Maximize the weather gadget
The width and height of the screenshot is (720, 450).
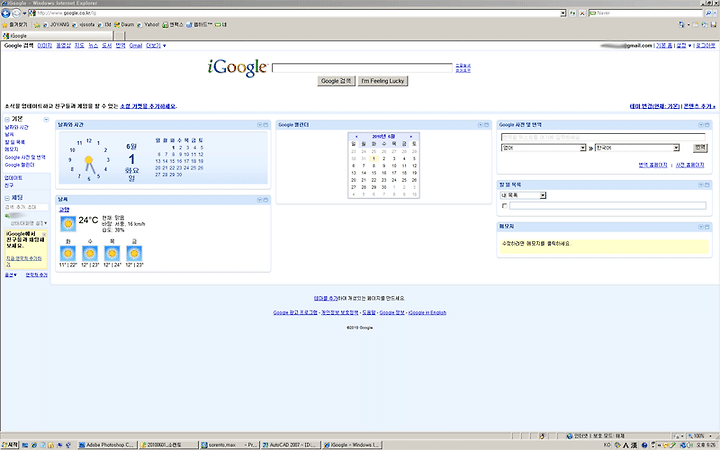tap(265, 200)
